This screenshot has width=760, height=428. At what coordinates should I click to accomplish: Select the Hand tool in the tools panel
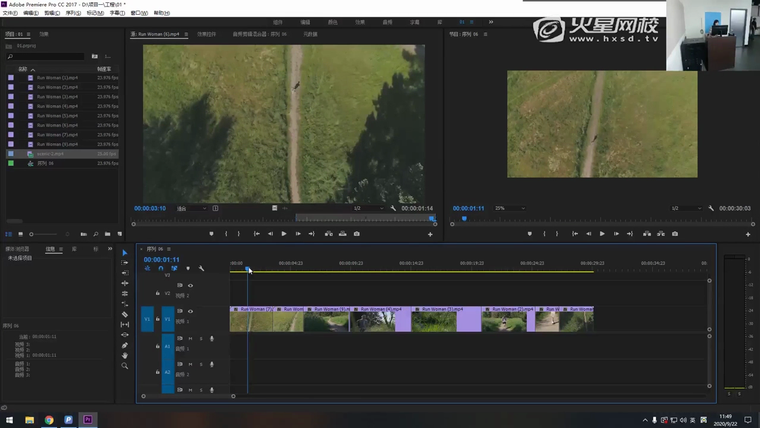125,355
